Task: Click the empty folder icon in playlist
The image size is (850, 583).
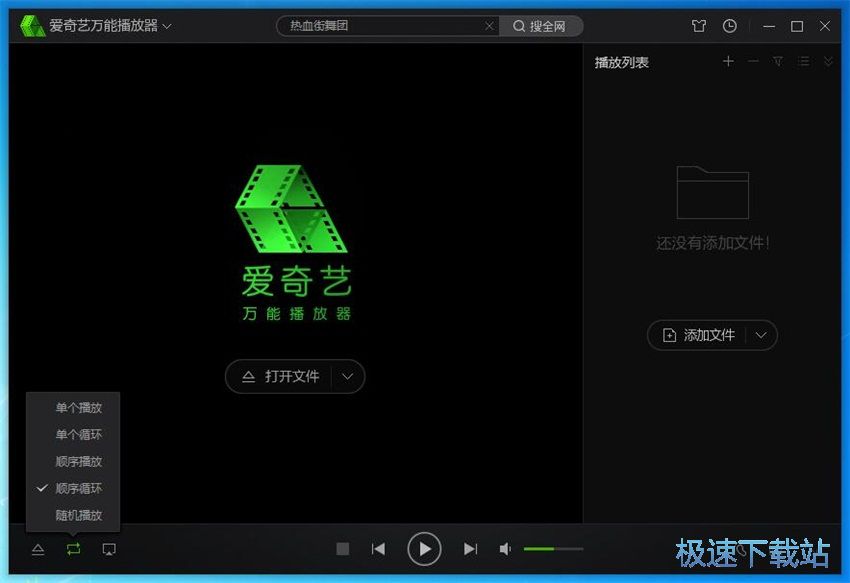Action: click(712, 193)
